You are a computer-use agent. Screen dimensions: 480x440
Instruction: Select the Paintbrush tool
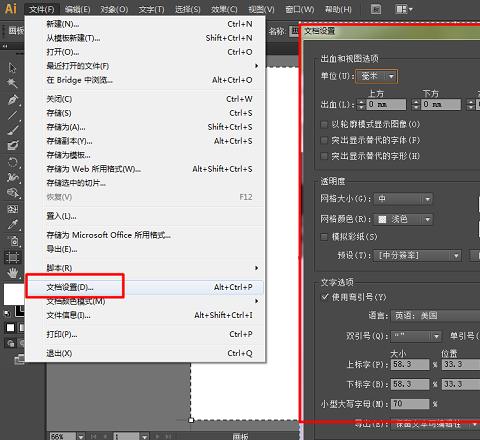point(12,130)
